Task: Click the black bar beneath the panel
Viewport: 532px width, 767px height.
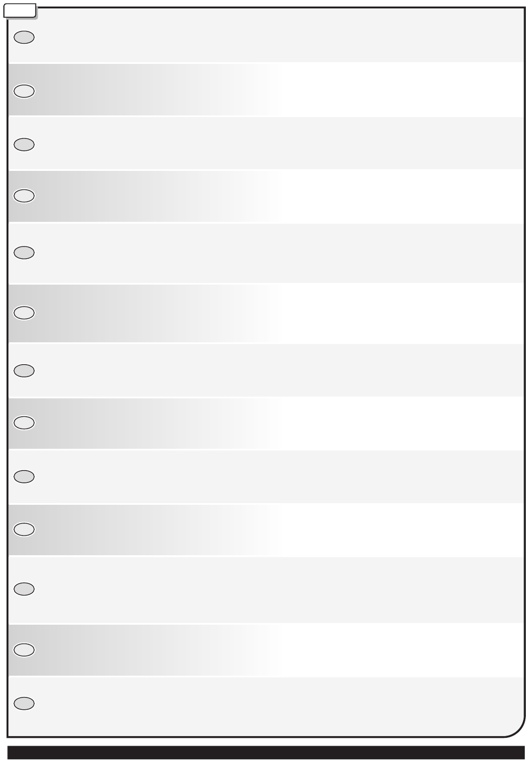Action: coord(266,752)
